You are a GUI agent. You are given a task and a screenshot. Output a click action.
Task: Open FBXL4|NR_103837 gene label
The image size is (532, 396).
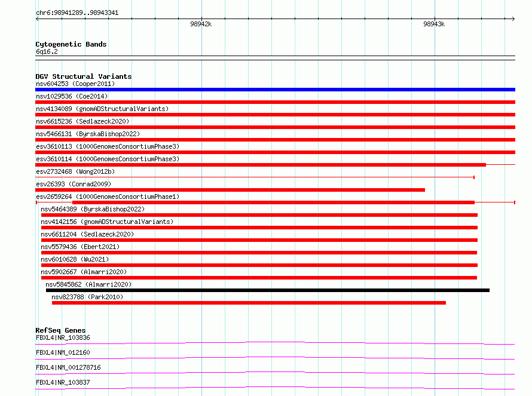point(63,382)
